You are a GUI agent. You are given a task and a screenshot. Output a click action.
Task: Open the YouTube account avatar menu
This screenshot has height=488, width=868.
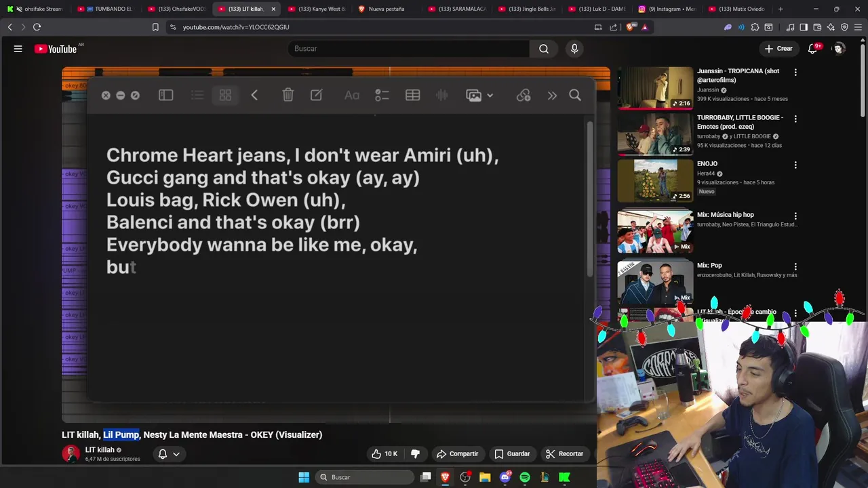pyautogui.click(x=839, y=49)
